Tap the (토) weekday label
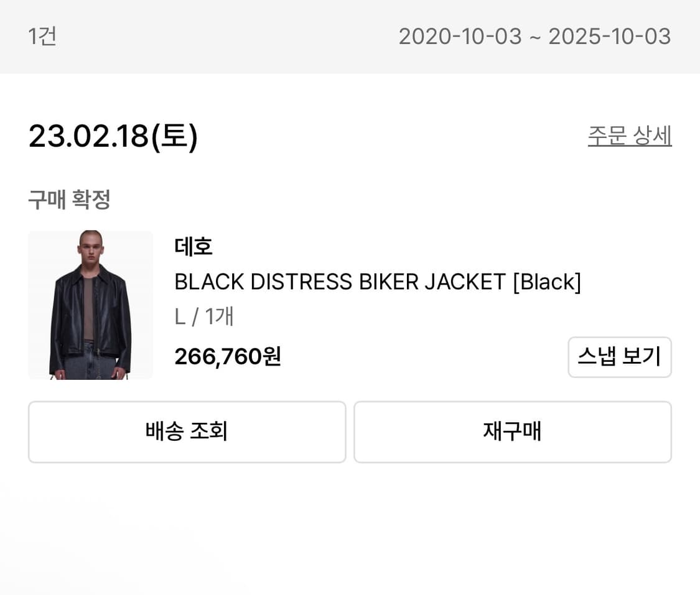The height and width of the screenshot is (595, 700). point(174,136)
